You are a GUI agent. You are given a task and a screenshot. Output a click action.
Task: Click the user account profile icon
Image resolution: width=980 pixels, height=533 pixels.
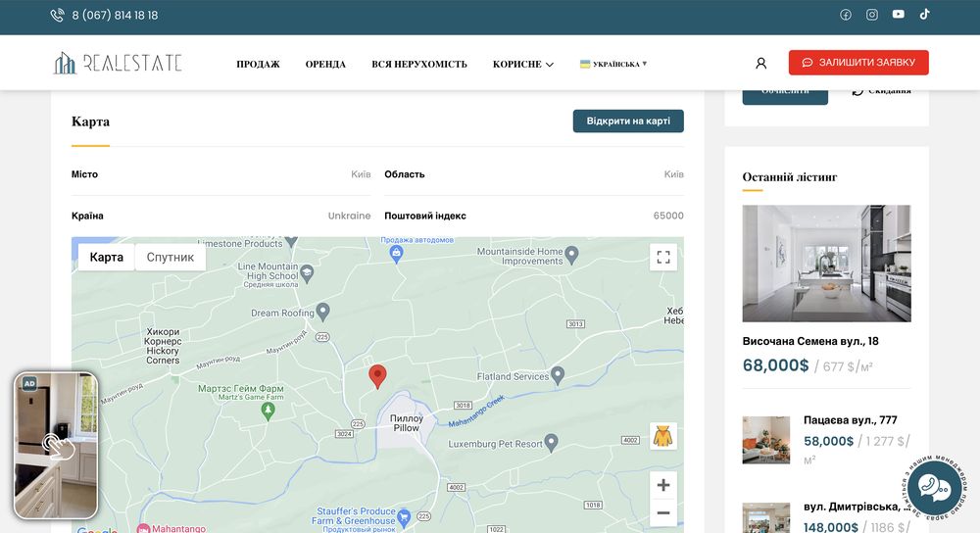pos(760,63)
